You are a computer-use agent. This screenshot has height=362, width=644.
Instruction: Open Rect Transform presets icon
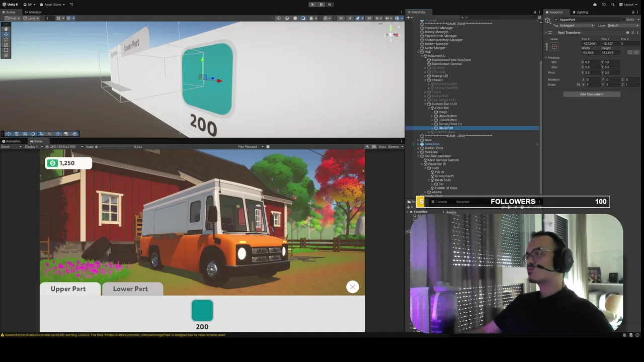pyautogui.click(x=632, y=33)
